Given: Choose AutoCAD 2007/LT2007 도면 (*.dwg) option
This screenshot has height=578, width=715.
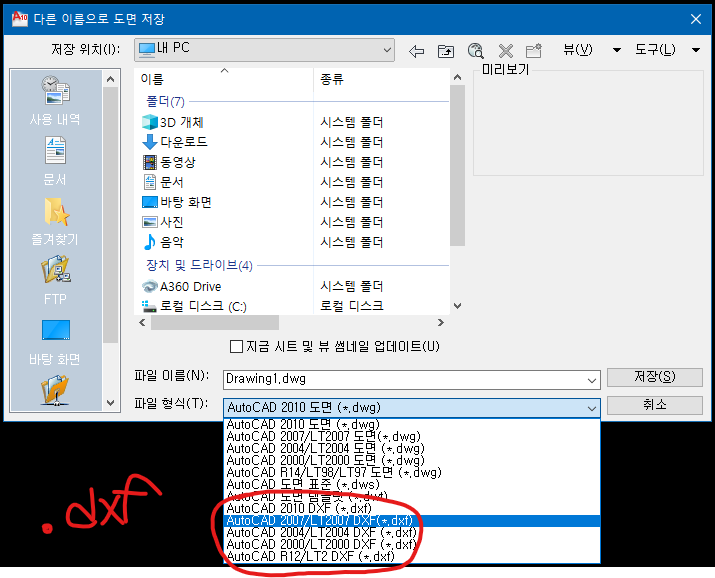Looking at the screenshot, I should click(x=412, y=437).
